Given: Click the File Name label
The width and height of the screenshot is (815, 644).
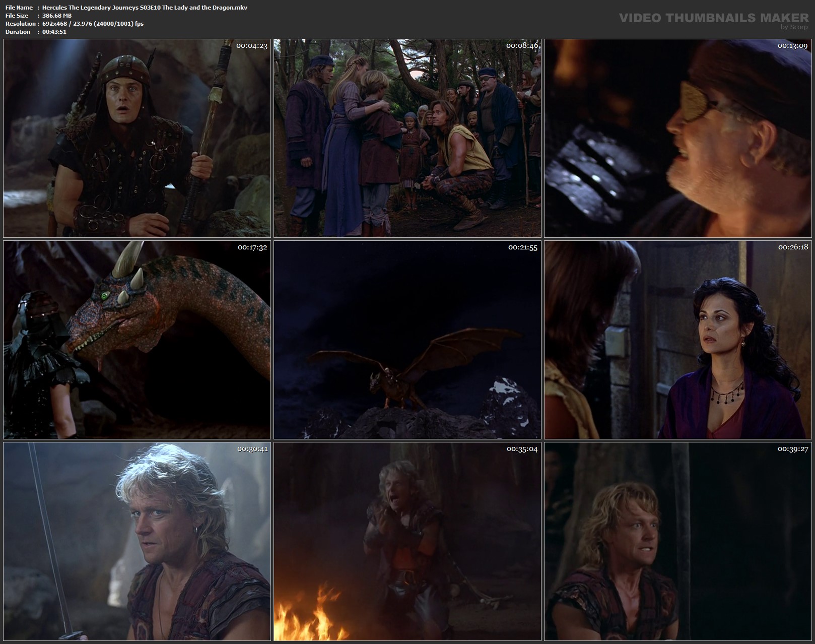Looking at the screenshot, I should (19, 8).
